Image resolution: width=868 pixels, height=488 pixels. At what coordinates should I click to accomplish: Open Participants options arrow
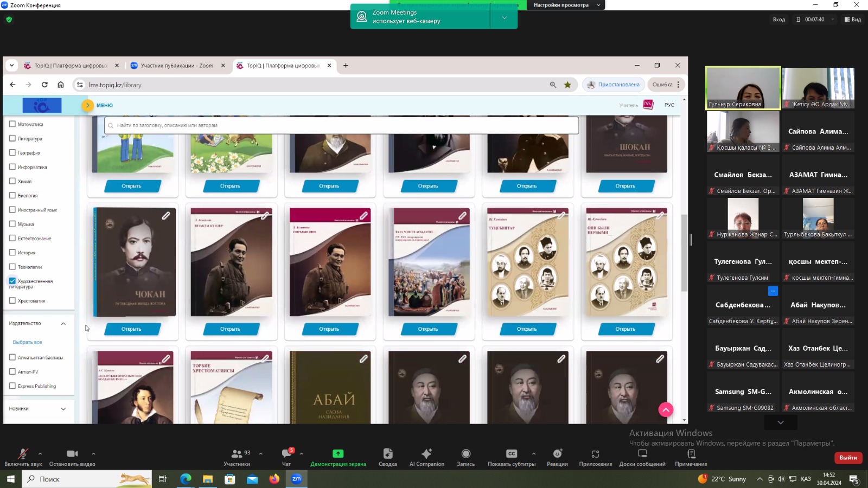coord(261,453)
